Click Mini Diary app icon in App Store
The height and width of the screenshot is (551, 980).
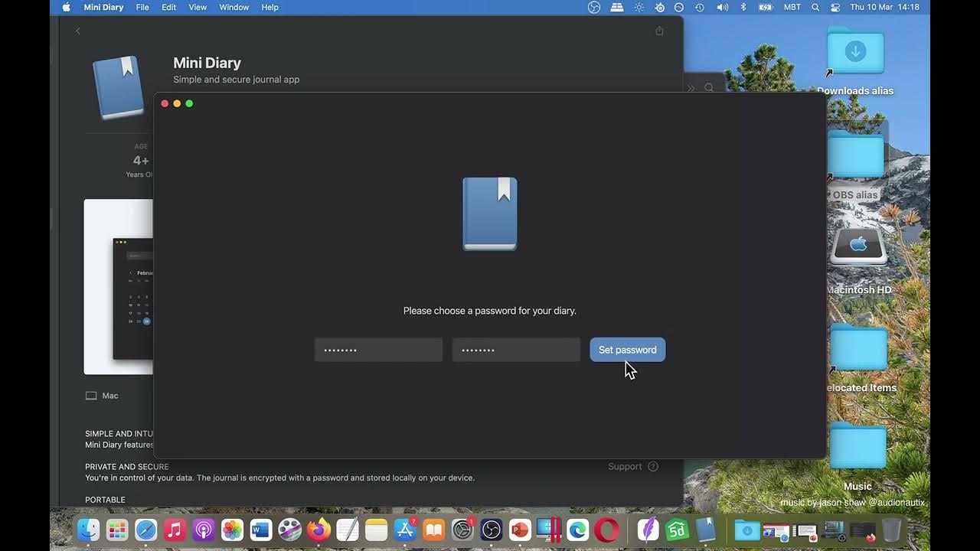pyautogui.click(x=119, y=86)
